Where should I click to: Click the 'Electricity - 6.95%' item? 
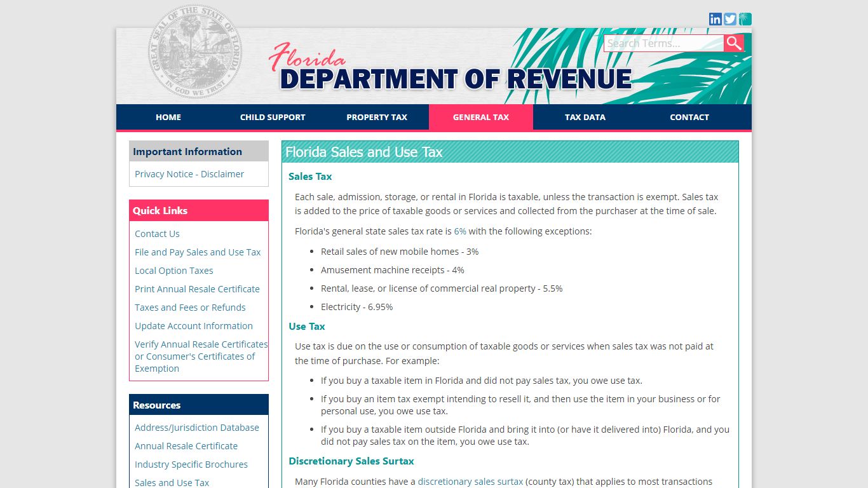[356, 307]
